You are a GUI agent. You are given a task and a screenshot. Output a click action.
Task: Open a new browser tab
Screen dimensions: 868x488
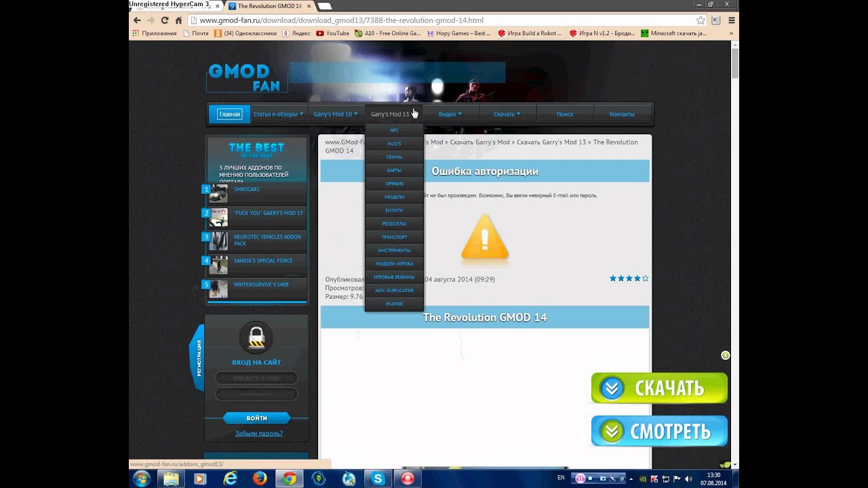325,6
